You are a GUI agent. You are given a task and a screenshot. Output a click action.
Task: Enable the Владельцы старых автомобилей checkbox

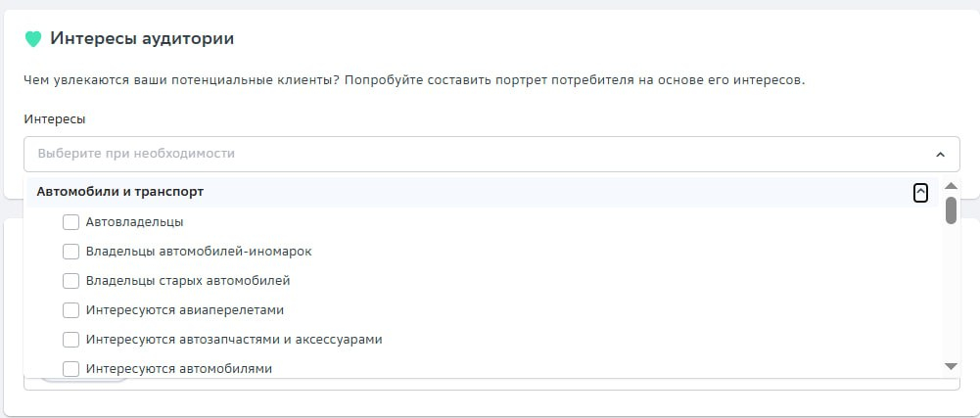(71, 281)
